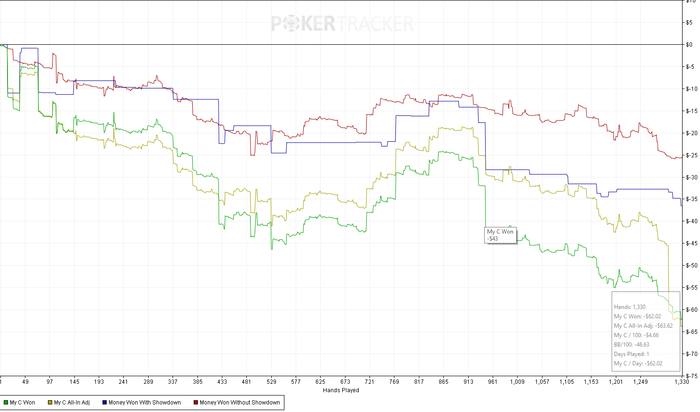Select the 'My C All-In Adj' legend label
700x412 pixels.
pos(72,403)
